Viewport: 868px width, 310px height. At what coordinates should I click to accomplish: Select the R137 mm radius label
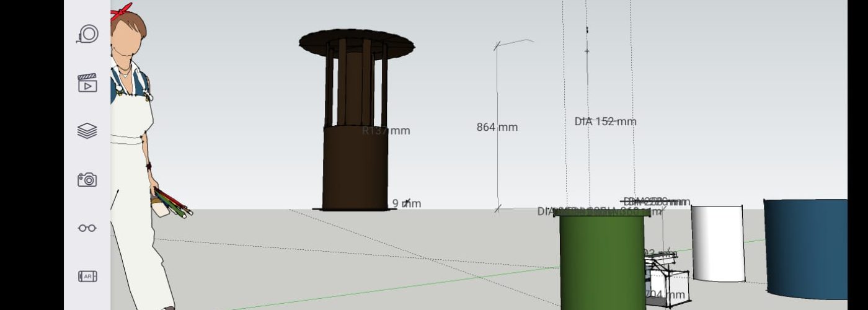pos(386,131)
